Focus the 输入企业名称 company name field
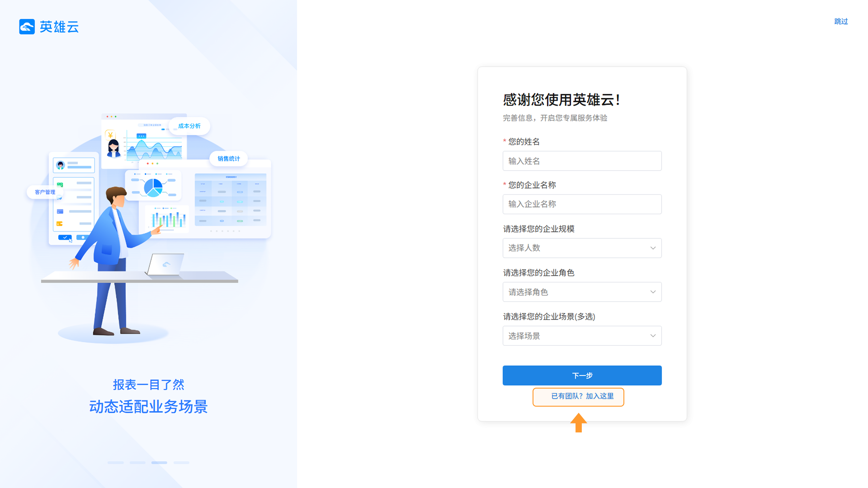Image resolution: width=868 pixels, height=488 pixels. pos(582,204)
